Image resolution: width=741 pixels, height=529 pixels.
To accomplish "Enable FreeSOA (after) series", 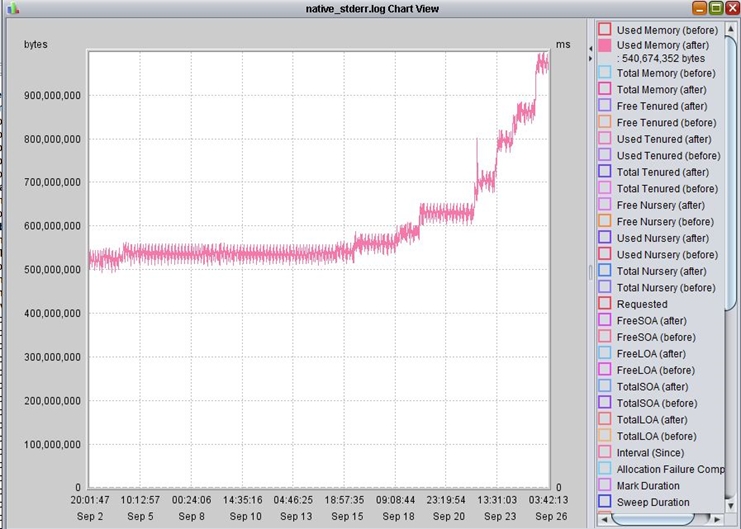I will tap(604, 320).
